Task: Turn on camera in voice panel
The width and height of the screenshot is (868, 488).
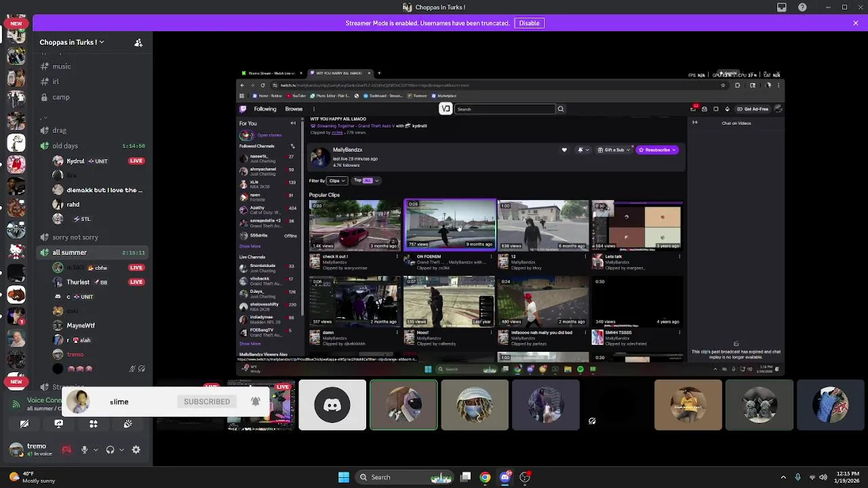Action: pyautogui.click(x=24, y=424)
